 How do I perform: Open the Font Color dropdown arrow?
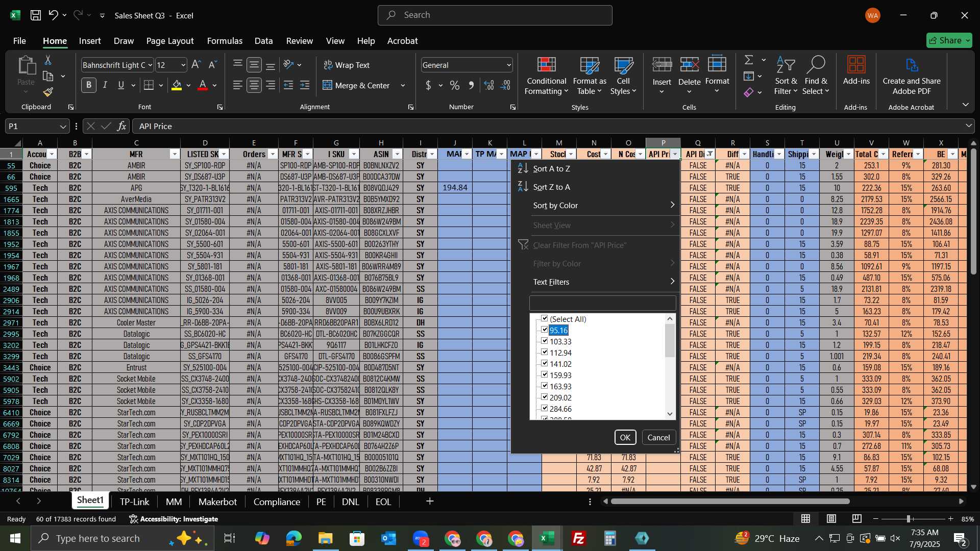215,85
